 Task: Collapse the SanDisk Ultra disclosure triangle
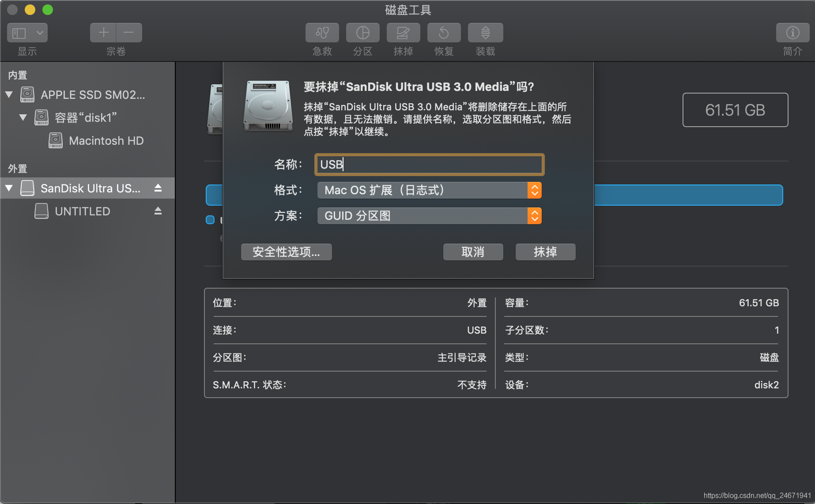9,188
